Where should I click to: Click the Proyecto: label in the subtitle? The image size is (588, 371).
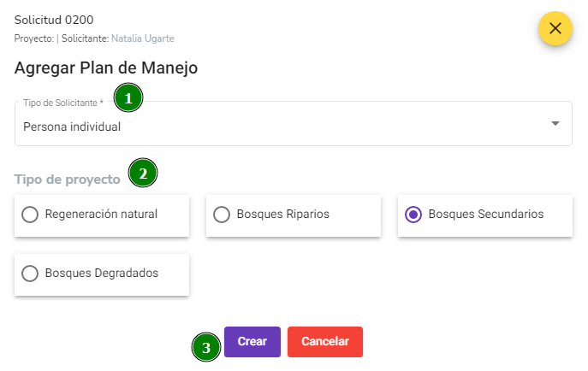pos(34,38)
